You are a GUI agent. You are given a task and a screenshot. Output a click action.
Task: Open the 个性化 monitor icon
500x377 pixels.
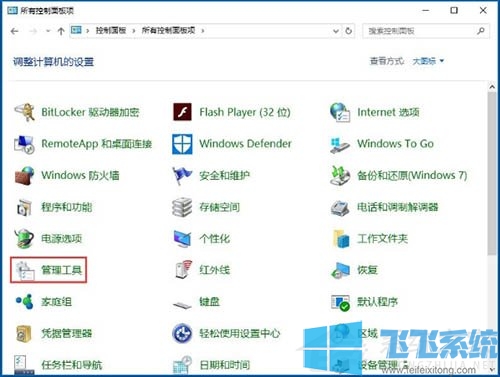coord(182,239)
